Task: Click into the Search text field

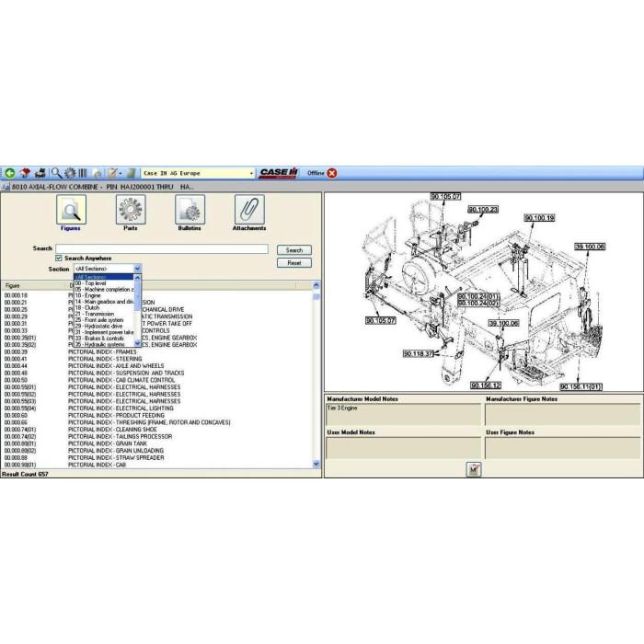Action: point(162,249)
